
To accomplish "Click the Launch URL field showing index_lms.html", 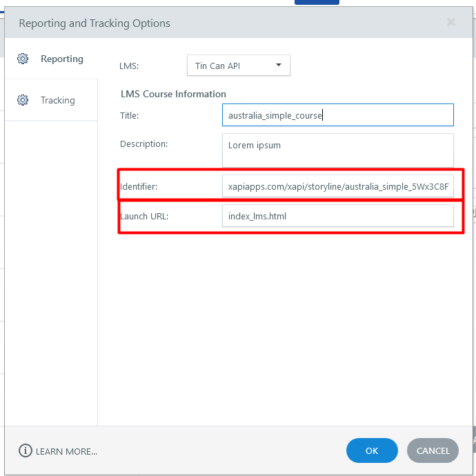I will 338,216.
